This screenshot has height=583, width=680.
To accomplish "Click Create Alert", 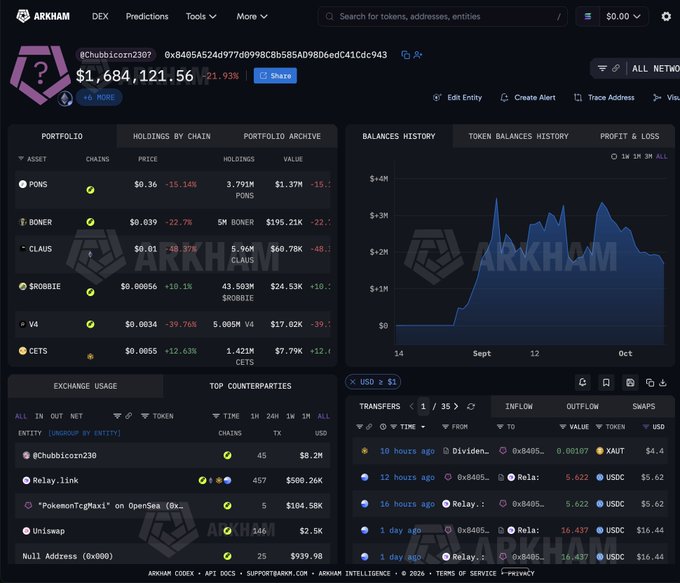I will (527, 98).
